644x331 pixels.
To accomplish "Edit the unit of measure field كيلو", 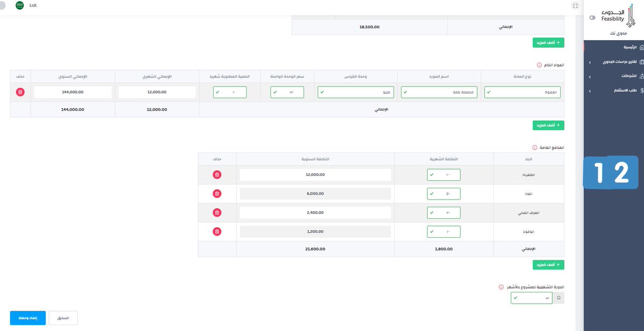I will (356, 92).
